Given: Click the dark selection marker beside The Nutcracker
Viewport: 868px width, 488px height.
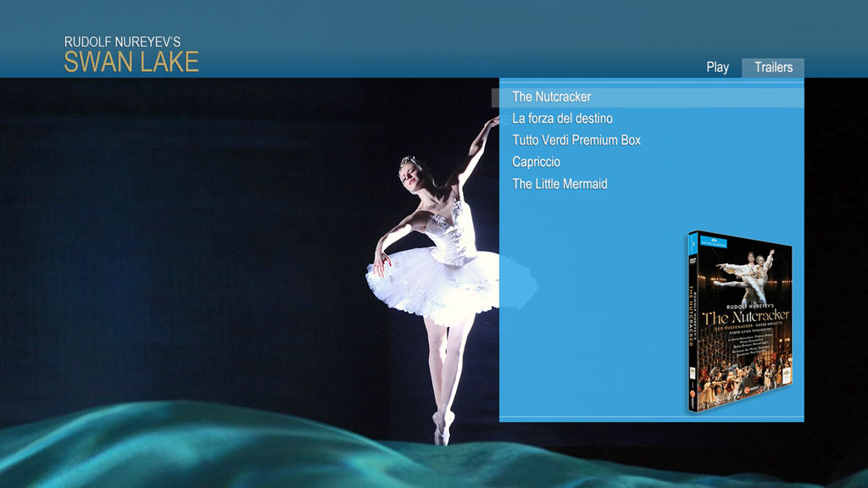Looking at the screenshot, I should tap(495, 97).
